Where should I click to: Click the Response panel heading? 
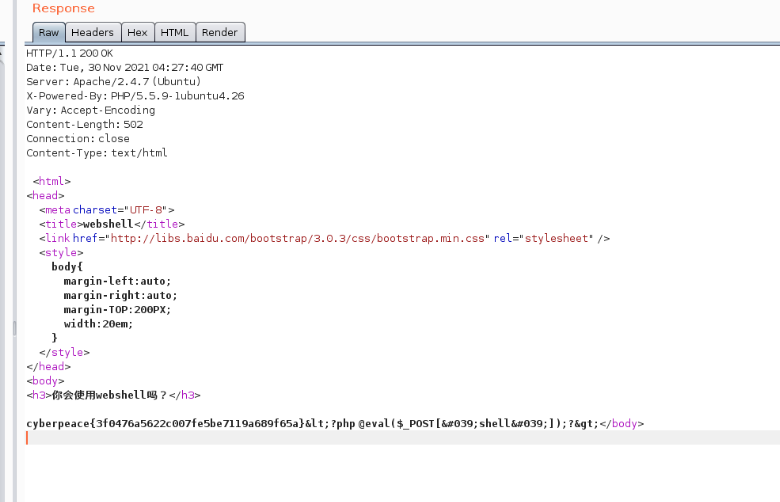click(63, 8)
